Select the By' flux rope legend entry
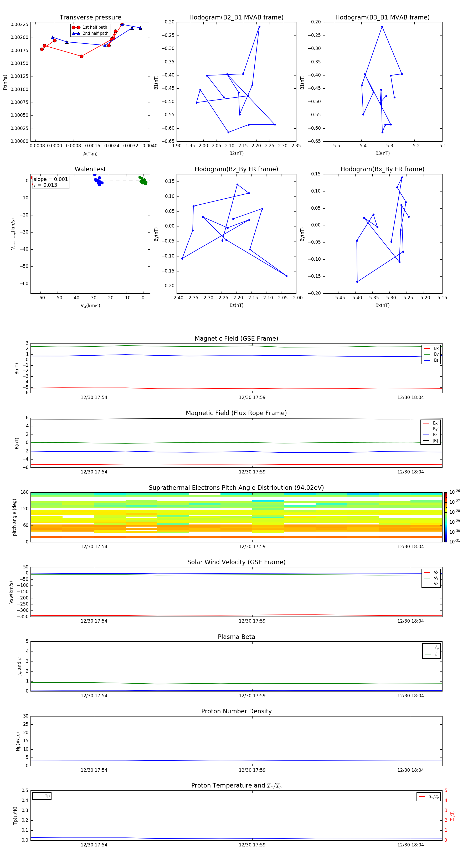The height and width of the screenshot is (868, 473). point(431,429)
